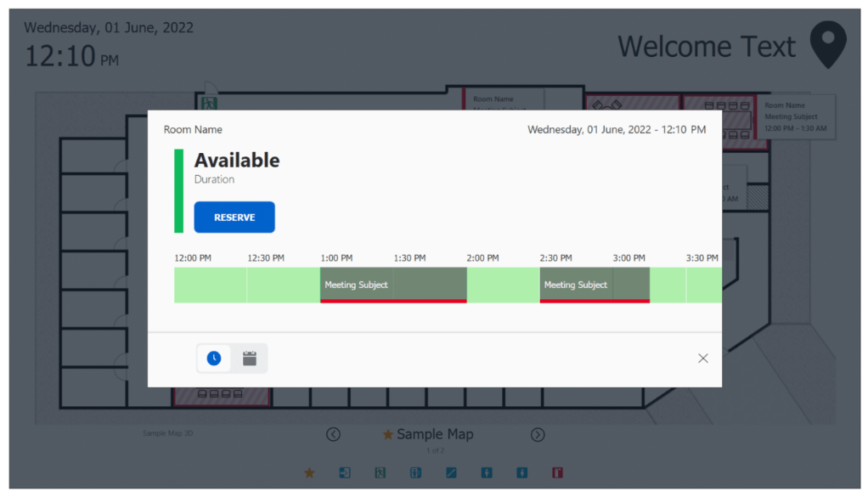Select the green emergency exit legend icon
Viewport: 868px width, 497px height.
point(380,472)
